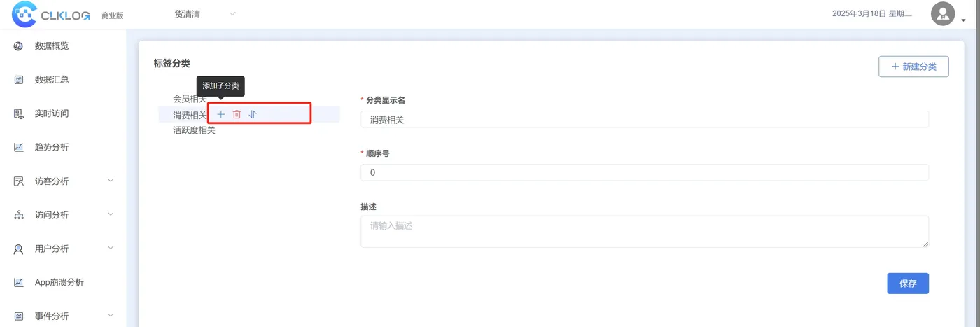Open the user account dropdown arrow

coord(963,20)
